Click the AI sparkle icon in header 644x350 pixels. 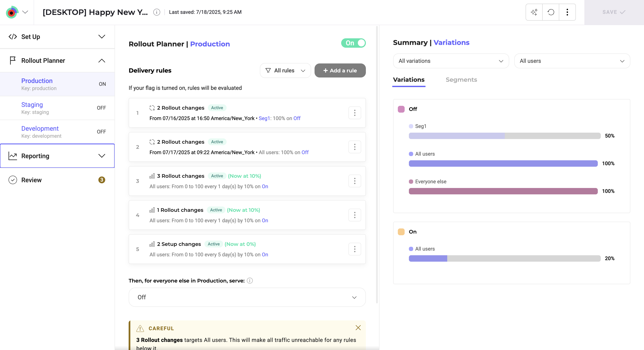(x=534, y=12)
